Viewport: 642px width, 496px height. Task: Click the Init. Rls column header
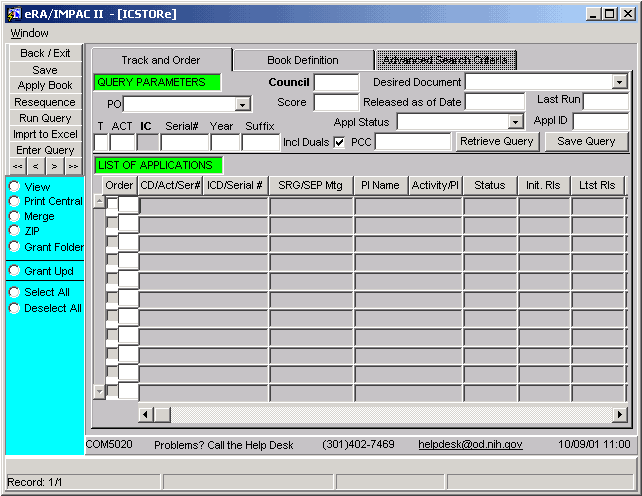click(x=543, y=186)
